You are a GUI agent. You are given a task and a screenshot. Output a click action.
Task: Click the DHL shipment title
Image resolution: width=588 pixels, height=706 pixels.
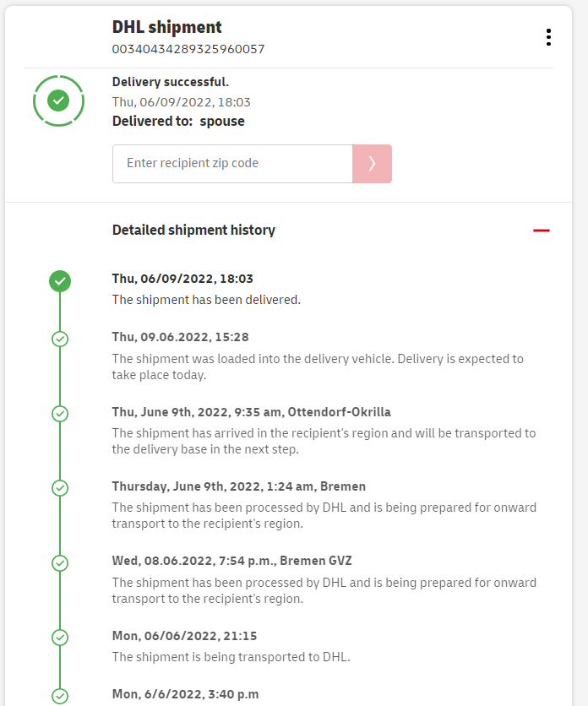[x=167, y=27]
